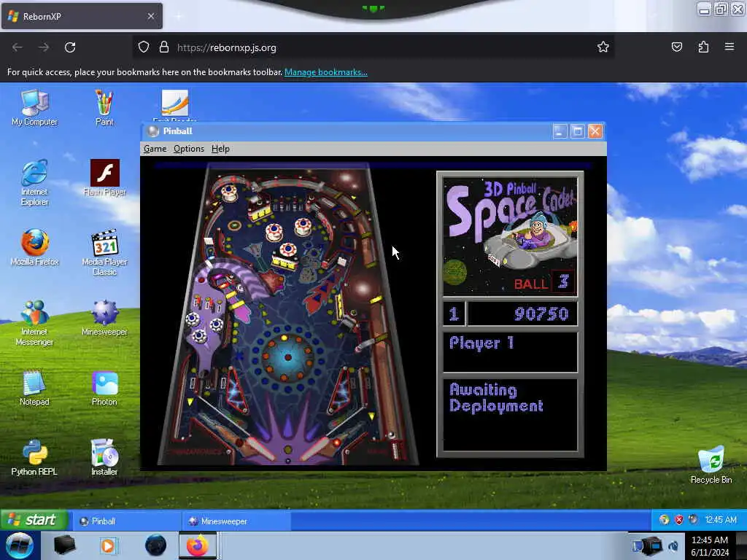Open the Internet Messenger desktop icon

point(34,322)
